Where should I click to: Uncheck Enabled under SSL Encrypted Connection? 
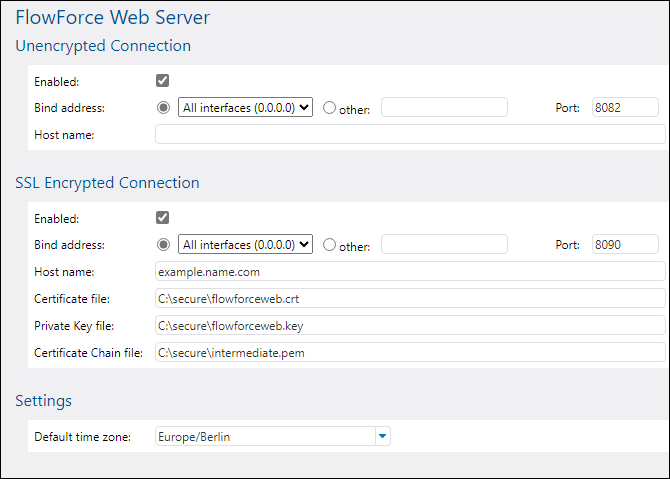coord(163,217)
